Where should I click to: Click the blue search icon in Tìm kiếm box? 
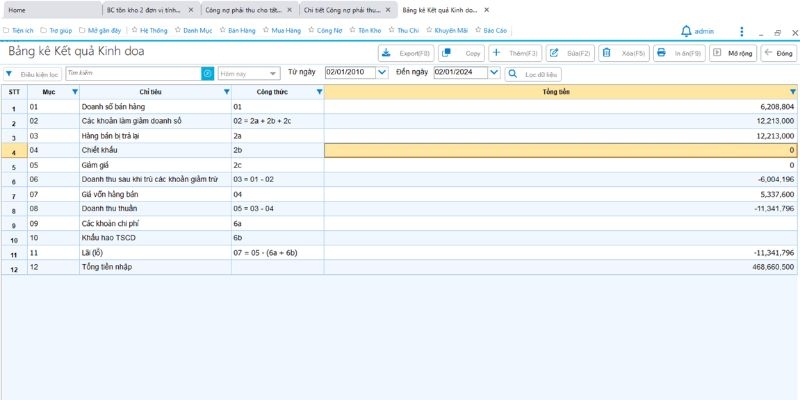(x=207, y=73)
